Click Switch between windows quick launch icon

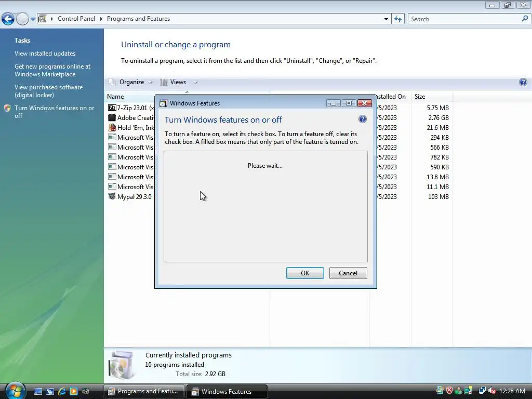(x=50, y=392)
